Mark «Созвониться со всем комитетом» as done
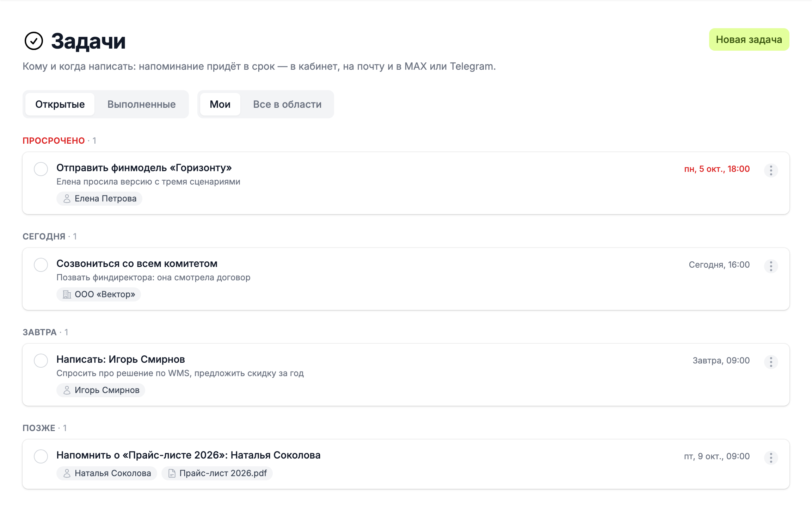 tap(41, 265)
